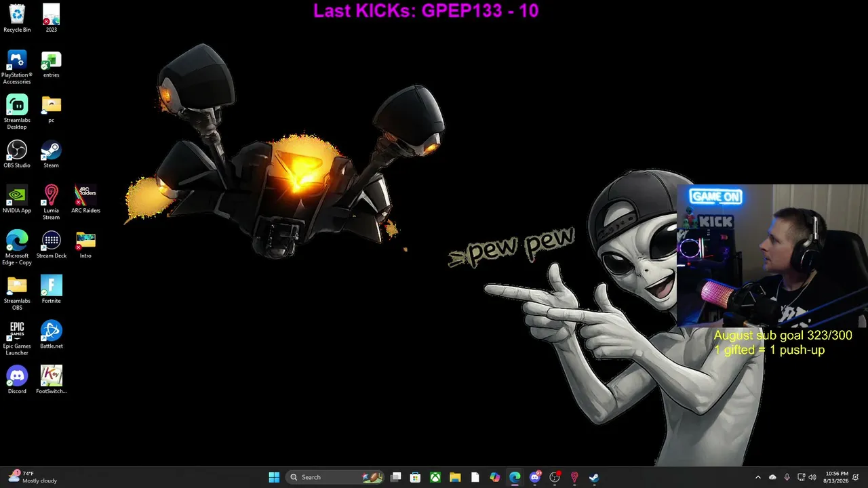Switch to Discord in the taskbar
This screenshot has width=868, height=488.
(534, 477)
